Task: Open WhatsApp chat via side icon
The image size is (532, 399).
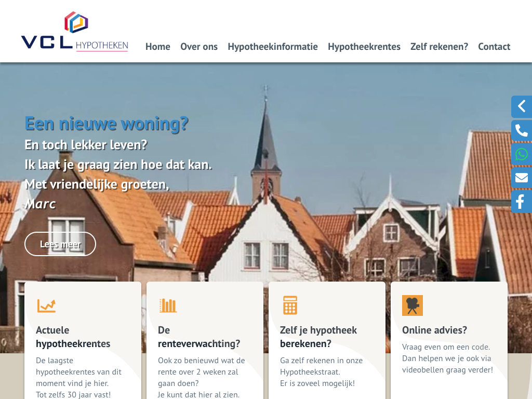Action: click(522, 154)
